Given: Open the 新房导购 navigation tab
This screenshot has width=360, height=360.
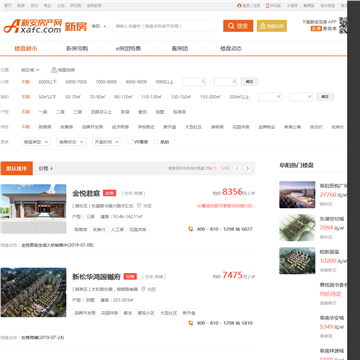Looking at the screenshot, I should pos(77,48).
